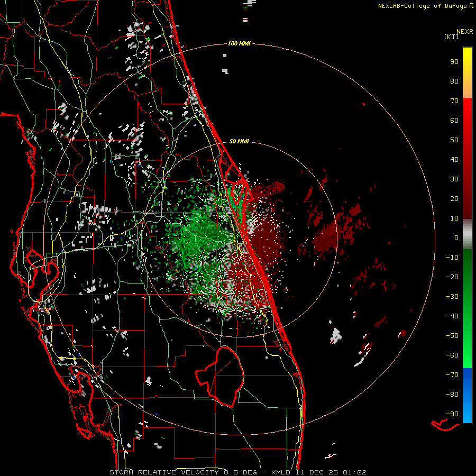The height and width of the screenshot is (476, 476).
Task: Click the positive 40 scale label
Action: point(454,160)
